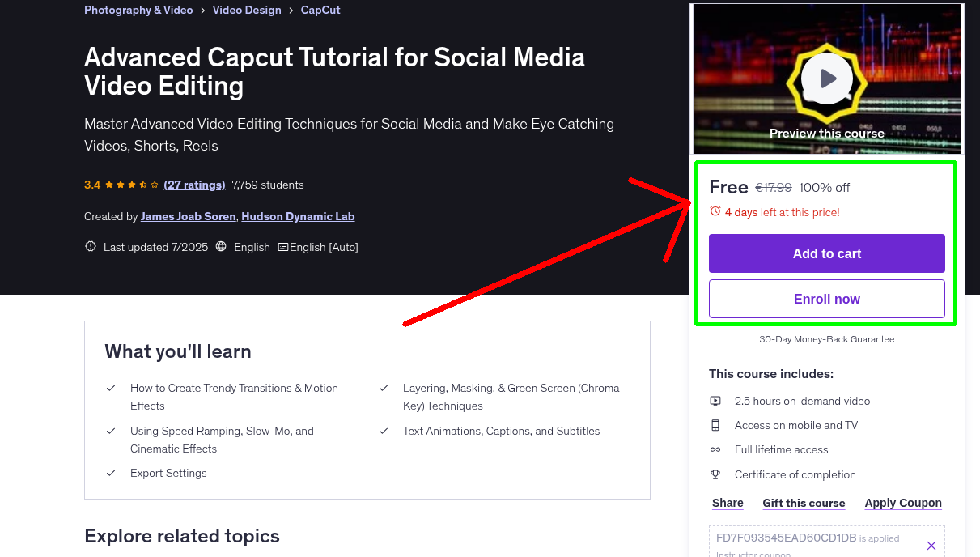Navigate to the CapCut breadcrumb
Screen dimensions: 980x557
click(320, 10)
